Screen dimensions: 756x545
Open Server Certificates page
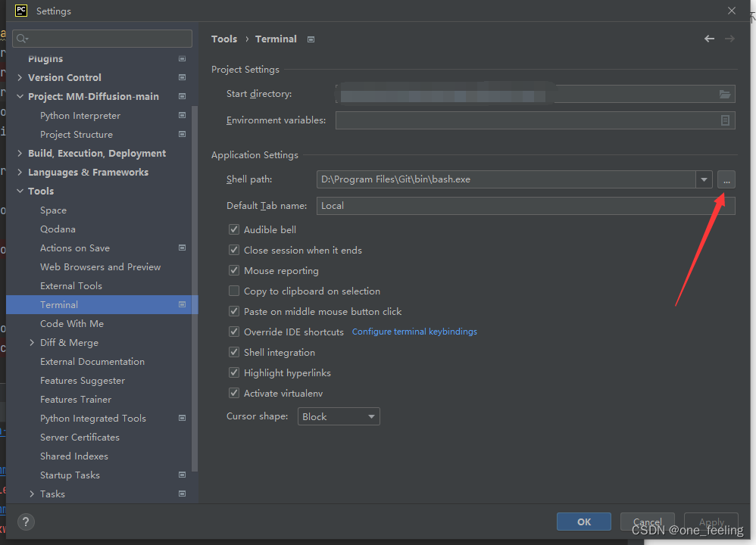tap(80, 437)
